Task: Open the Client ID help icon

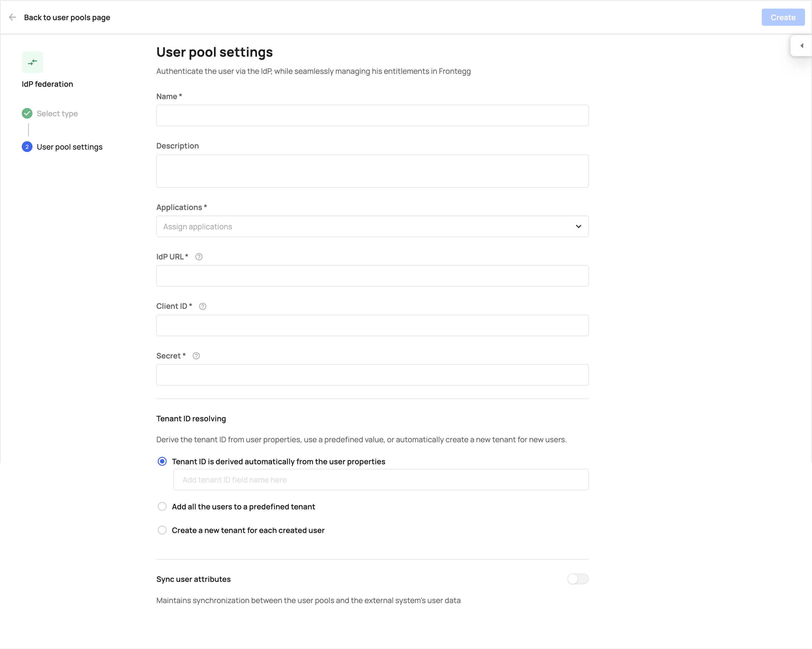Action: point(203,306)
